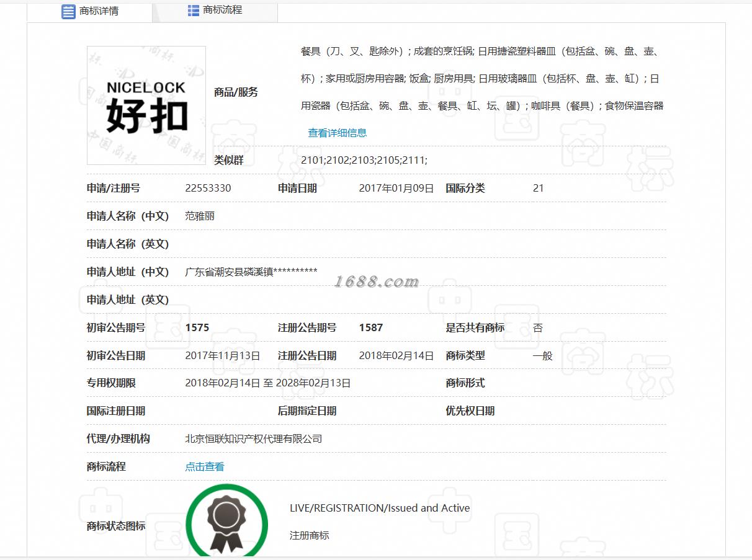Screen dimensions: 752x560
Task: Click the 商标形式 label
Action: [x=465, y=383]
